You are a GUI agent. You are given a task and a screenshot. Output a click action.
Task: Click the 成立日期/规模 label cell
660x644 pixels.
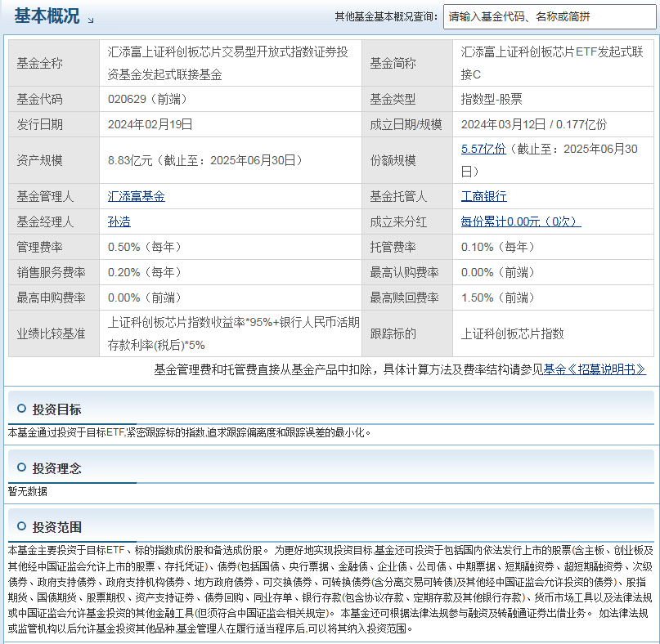407,124
